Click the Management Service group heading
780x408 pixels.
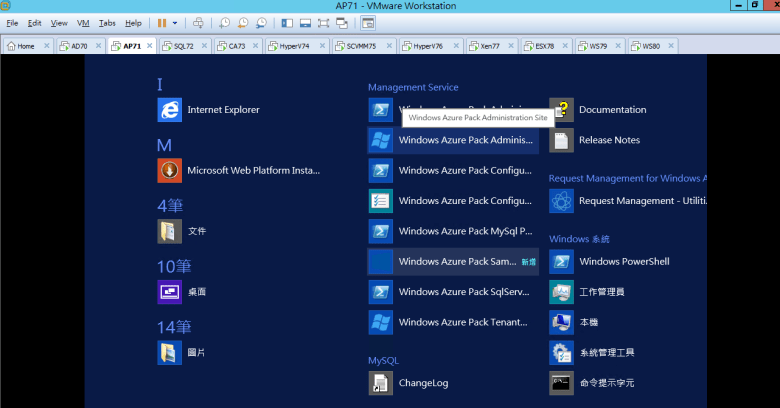tap(413, 87)
